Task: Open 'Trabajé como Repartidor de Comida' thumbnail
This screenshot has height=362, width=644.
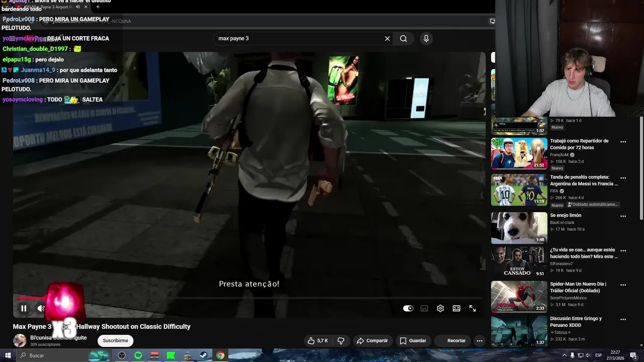Action: pyautogui.click(x=519, y=153)
